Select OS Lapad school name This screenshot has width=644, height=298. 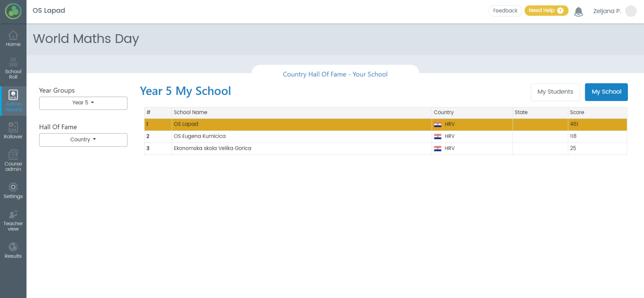click(x=186, y=124)
